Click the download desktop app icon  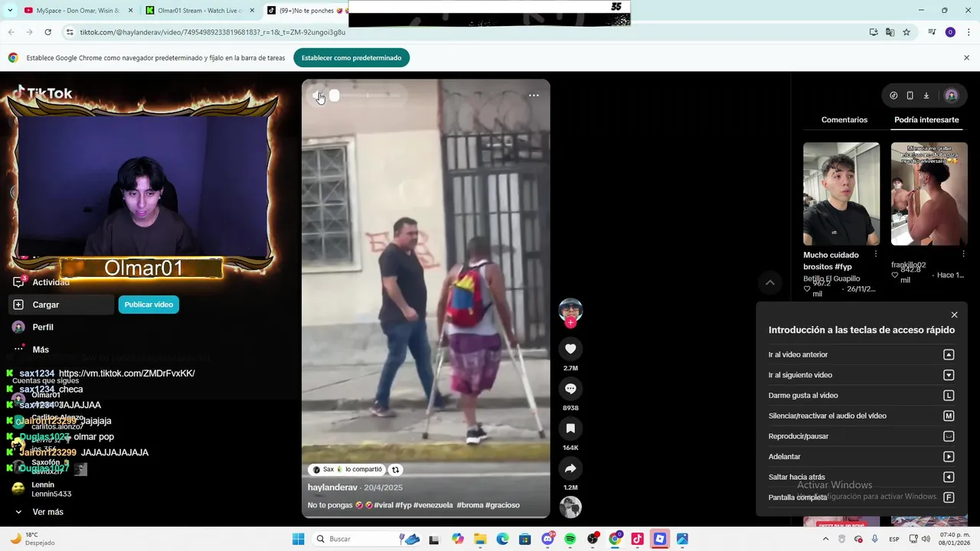(926, 96)
